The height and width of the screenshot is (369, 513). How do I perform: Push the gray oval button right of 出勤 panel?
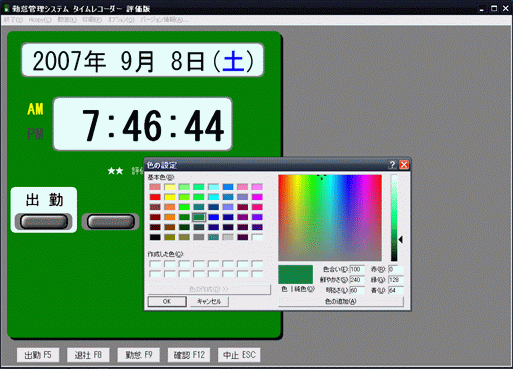[x=111, y=222]
